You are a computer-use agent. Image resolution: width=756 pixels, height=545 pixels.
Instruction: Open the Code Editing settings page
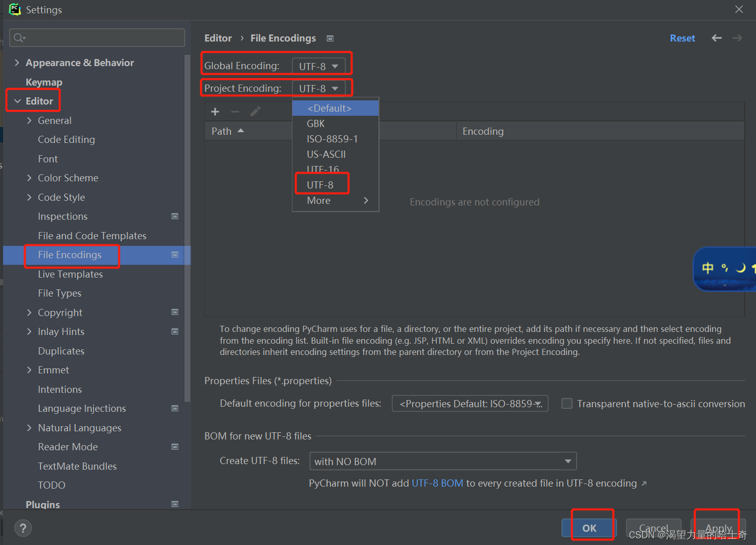tap(67, 139)
